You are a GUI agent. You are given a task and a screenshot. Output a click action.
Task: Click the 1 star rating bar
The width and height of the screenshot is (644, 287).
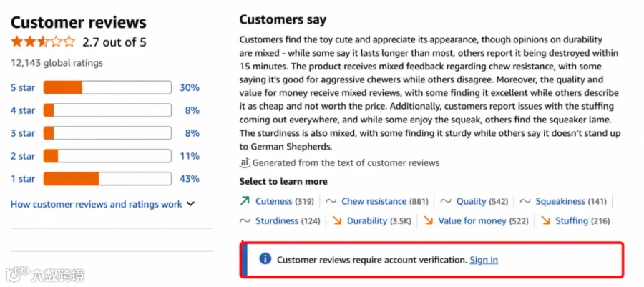(x=107, y=179)
